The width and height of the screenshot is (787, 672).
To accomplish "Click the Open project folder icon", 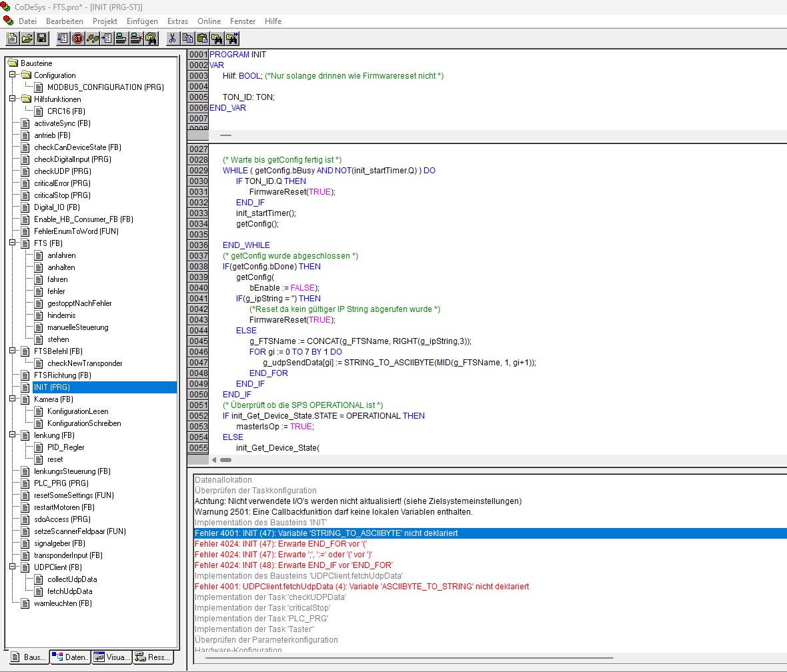I will coord(27,39).
